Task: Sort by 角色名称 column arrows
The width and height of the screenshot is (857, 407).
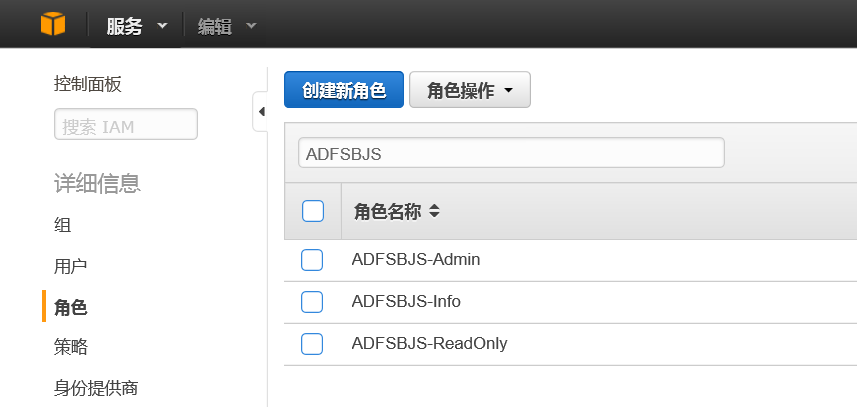Action: pos(434,212)
